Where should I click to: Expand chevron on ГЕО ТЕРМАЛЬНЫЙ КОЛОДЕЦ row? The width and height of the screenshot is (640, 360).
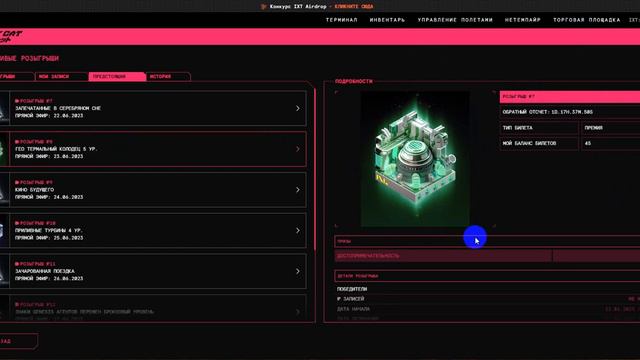[298, 149]
